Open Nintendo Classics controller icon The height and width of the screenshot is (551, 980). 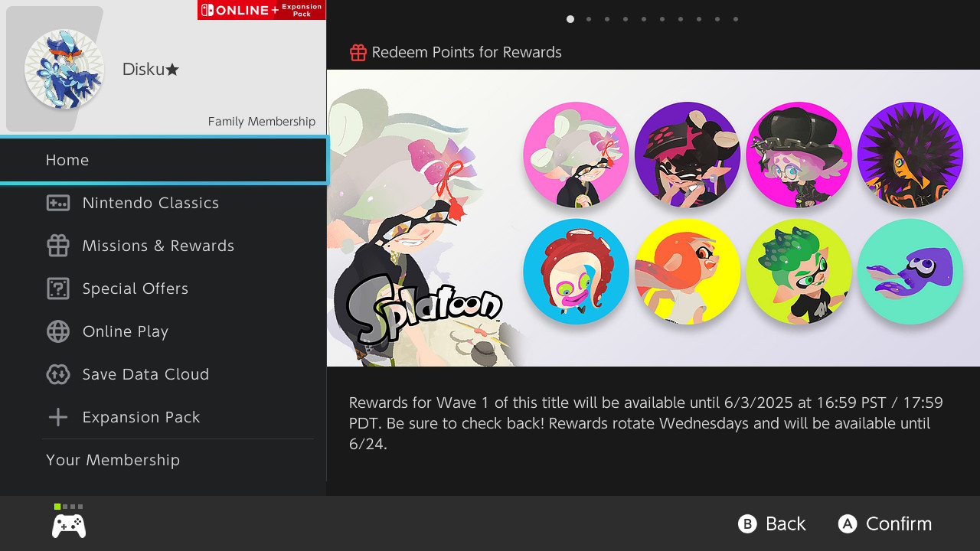pyautogui.click(x=58, y=203)
